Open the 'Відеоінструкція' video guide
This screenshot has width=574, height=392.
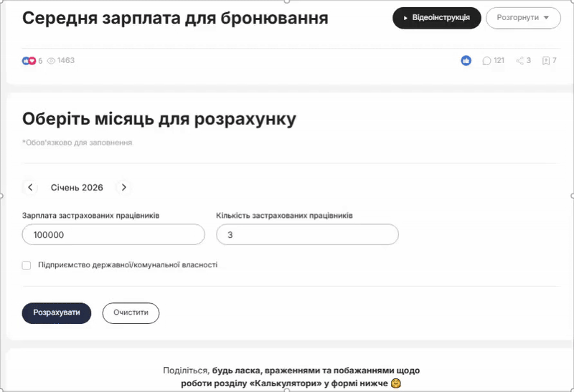[x=436, y=18]
